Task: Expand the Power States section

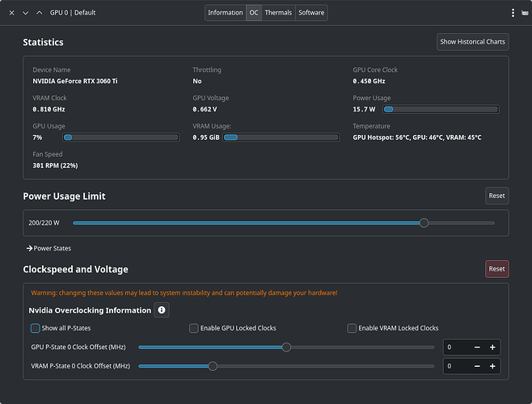Action: tap(49, 248)
